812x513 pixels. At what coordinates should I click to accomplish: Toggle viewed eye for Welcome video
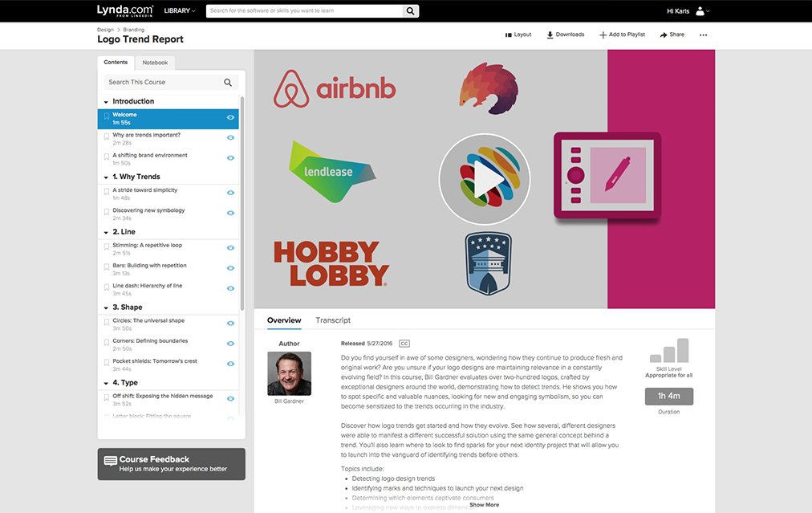point(230,118)
